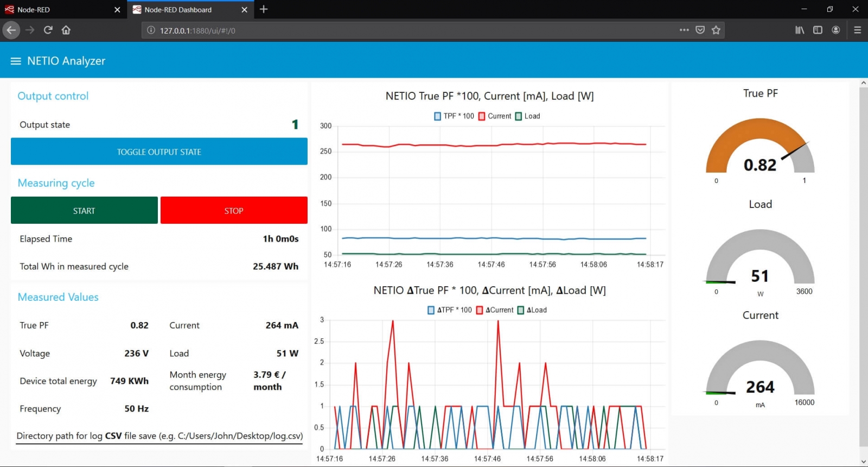Viewport: 868px width, 467px height.
Task: Click the Elapsed Time value 1h 0m0s
Action: 280,239
